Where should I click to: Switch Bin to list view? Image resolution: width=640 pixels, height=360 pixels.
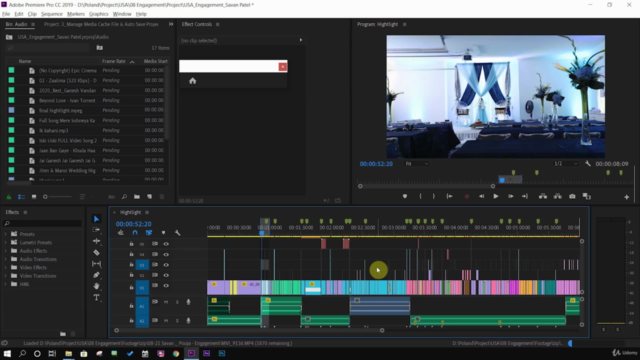pyautogui.click(x=22, y=197)
